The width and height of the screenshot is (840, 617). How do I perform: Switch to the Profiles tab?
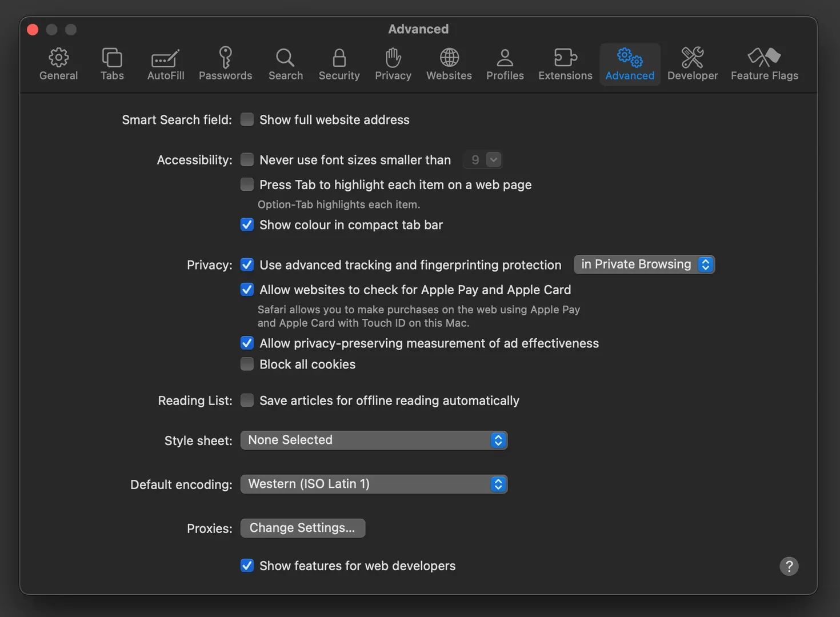coord(505,64)
